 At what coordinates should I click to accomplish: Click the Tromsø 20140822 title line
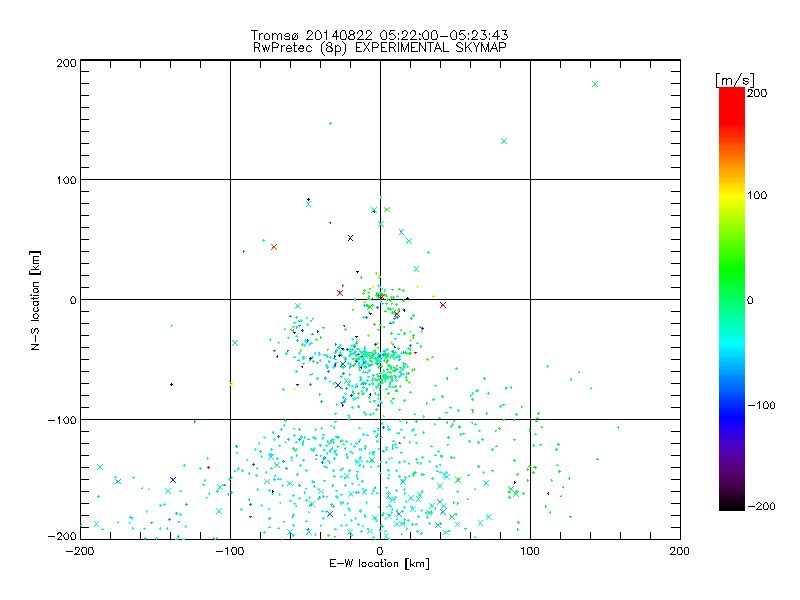(x=380, y=35)
